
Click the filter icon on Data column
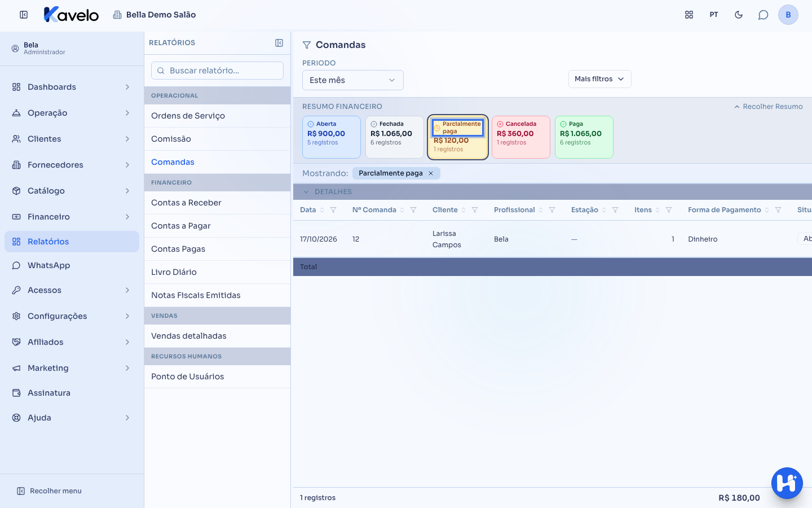pyautogui.click(x=333, y=210)
